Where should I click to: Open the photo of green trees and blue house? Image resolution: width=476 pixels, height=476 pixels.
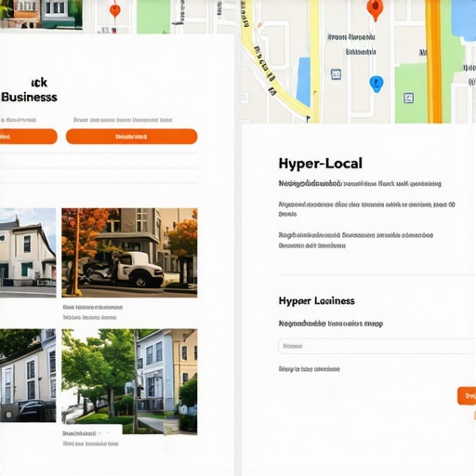(x=129, y=381)
